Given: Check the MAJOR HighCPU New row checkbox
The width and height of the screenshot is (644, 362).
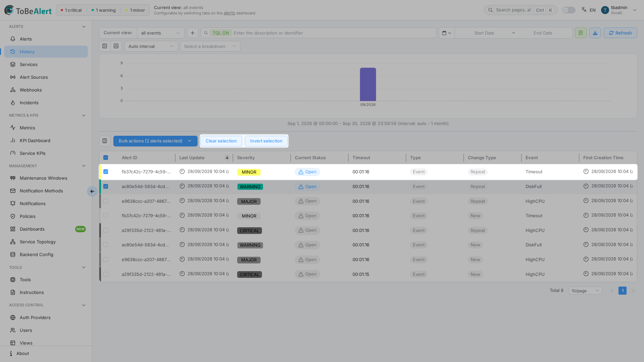Looking at the screenshot, I should 106,259.
